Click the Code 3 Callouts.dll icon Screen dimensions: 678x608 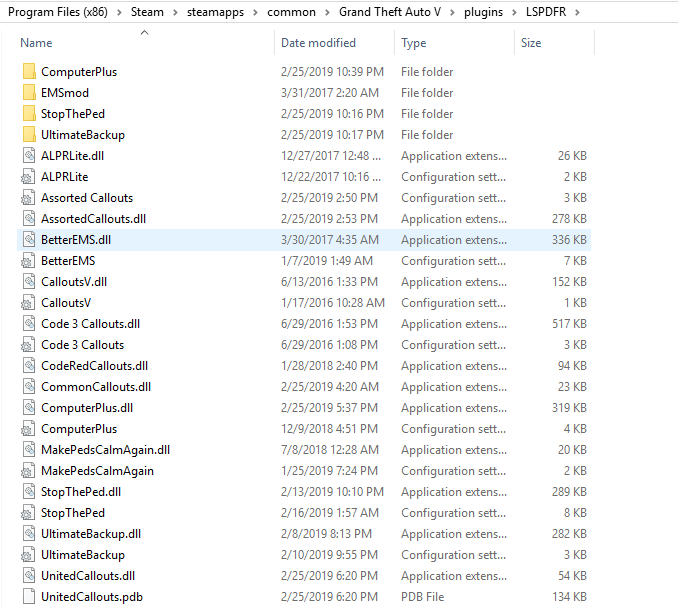[29, 324]
